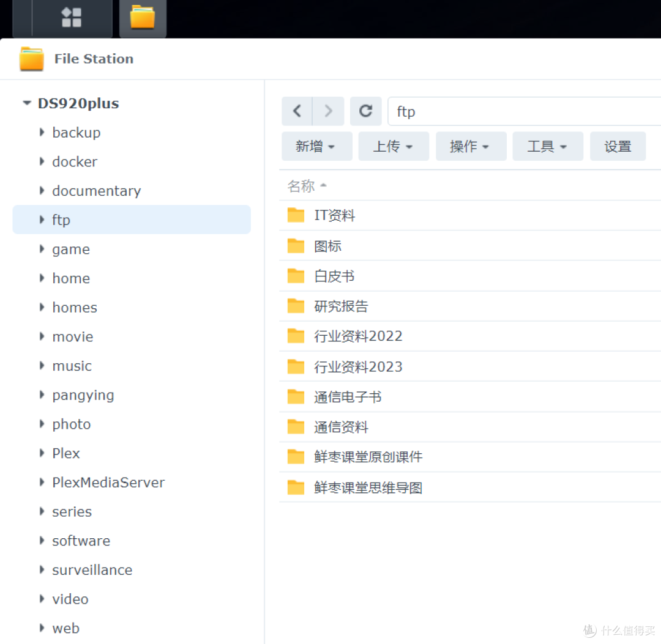Open the 操作 dropdown menu
This screenshot has width=661, height=644.
pyautogui.click(x=471, y=146)
